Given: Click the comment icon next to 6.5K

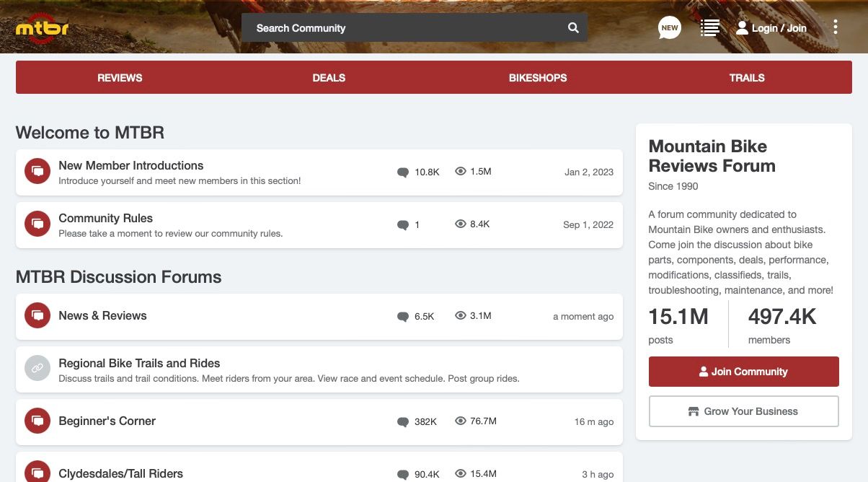Looking at the screenshot, I should pyautogui.click(x=403, y=317).
